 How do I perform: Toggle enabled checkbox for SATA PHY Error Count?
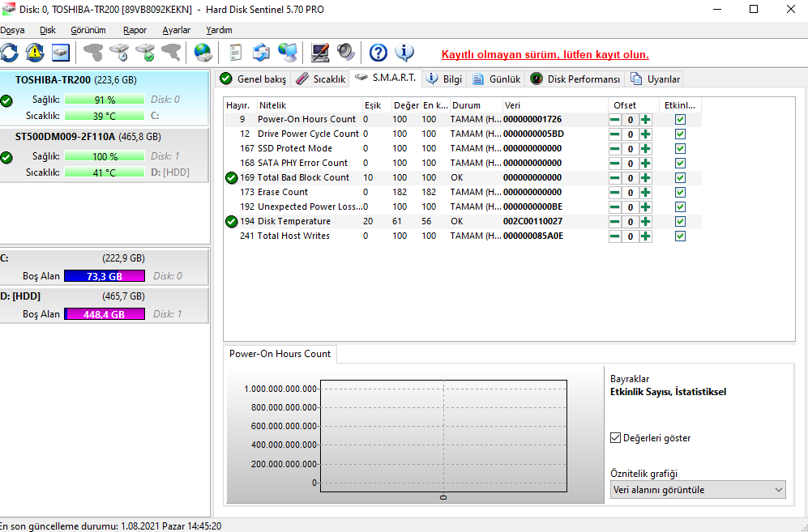(x=680, y=163)
